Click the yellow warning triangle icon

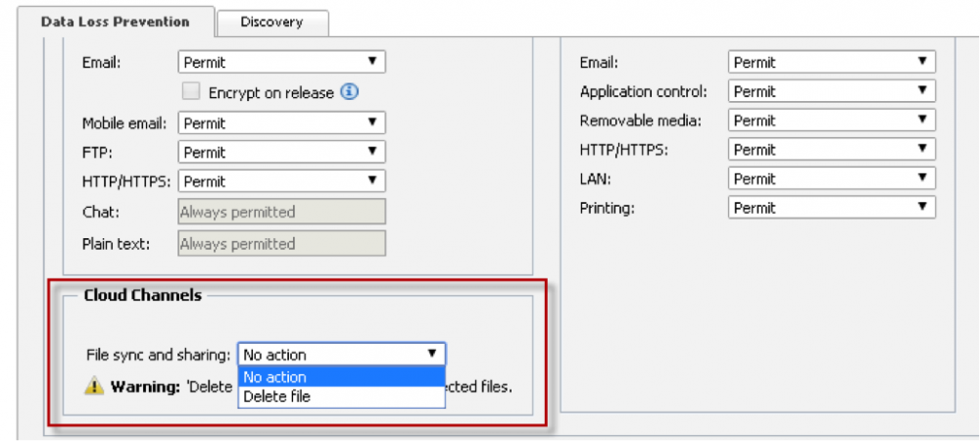[94, 386]
